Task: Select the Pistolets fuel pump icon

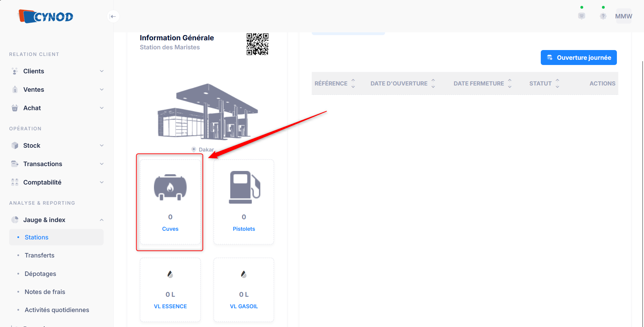Action: 244,187
